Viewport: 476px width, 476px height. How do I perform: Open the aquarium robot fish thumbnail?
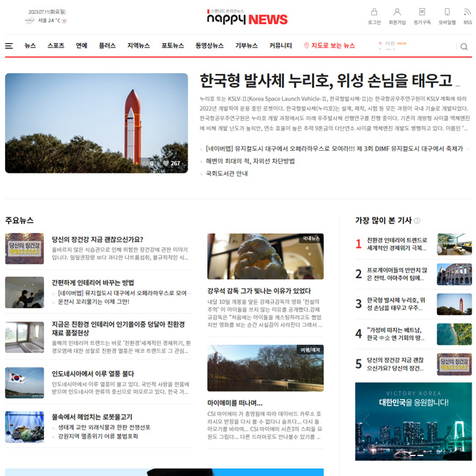coord(25,427)
